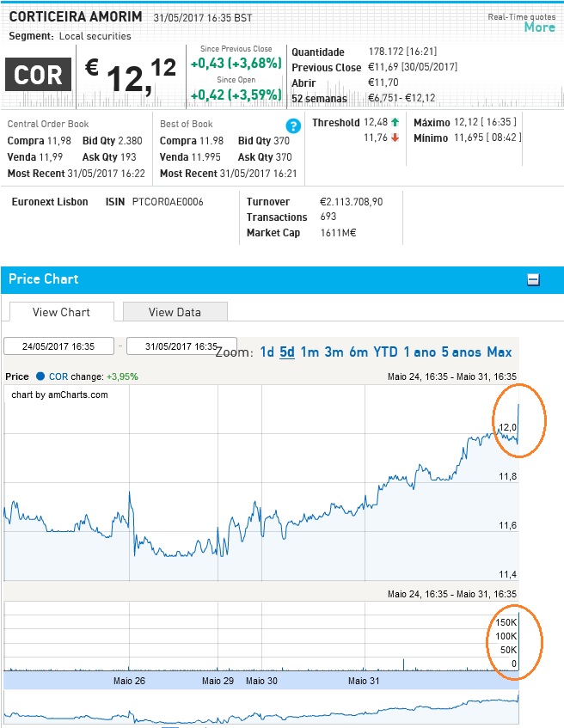The height and width of the screenshot is (728, 564).
Task: Click the Maio 31 date axis label
Action: [x=364, y=681]
